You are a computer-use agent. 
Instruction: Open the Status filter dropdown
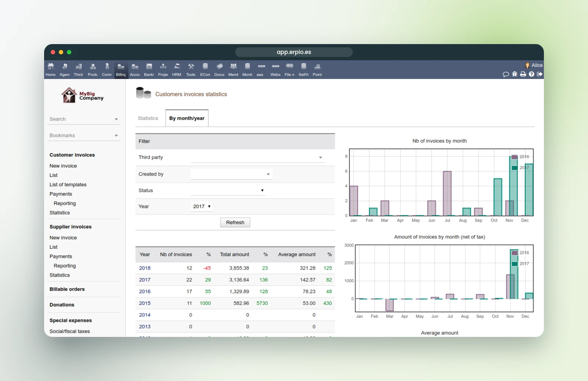pyautogui.click(x=228, y=190)
